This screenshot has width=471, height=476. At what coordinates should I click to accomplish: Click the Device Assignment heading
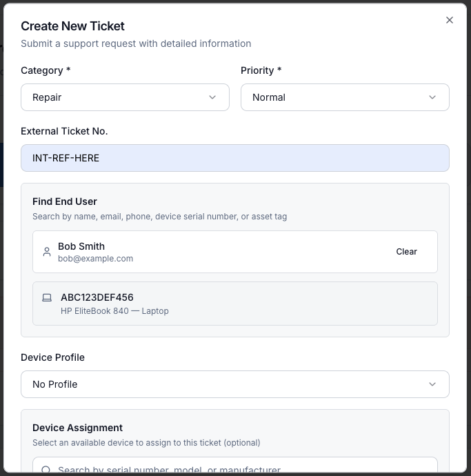click(77, 428)
